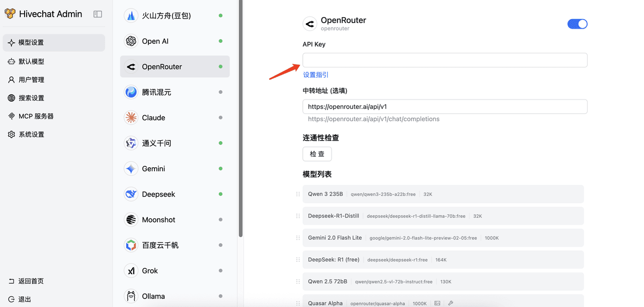Click the 火山方舟 provider logo

(x=131, y=16)
